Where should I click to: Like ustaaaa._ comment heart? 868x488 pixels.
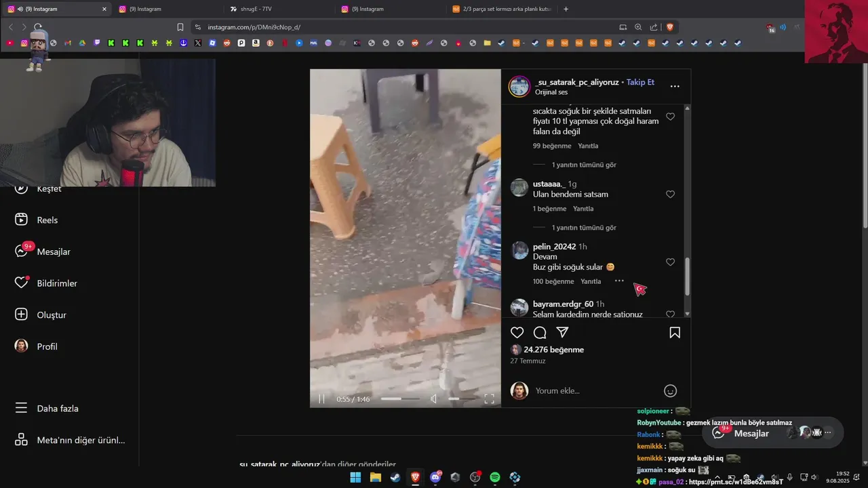pyautogui.click(x=670, y=195)
